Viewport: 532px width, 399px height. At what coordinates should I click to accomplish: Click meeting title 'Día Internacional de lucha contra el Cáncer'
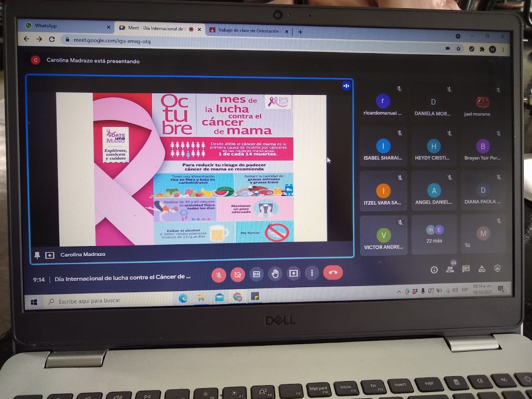coord(123,278)
